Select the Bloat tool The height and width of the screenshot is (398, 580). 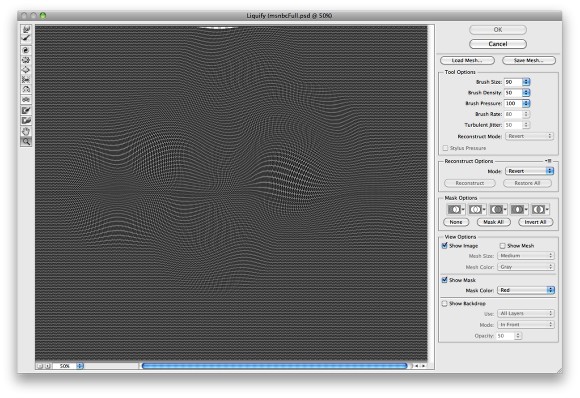coord(26,70)
